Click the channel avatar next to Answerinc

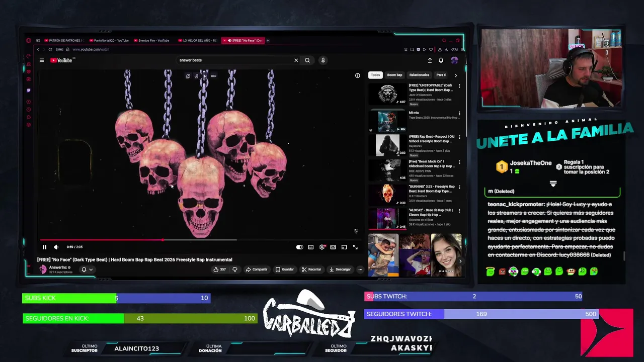[43, 269]
